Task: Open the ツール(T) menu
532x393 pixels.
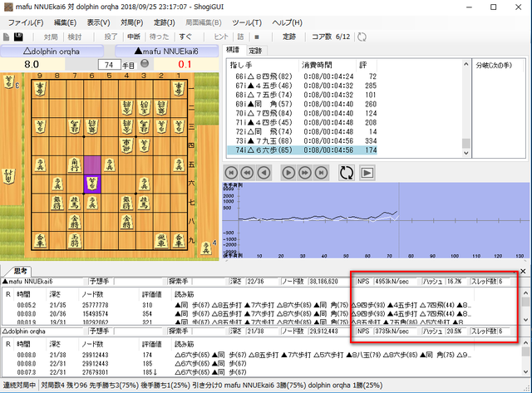Action: click(x=247, y=22)
